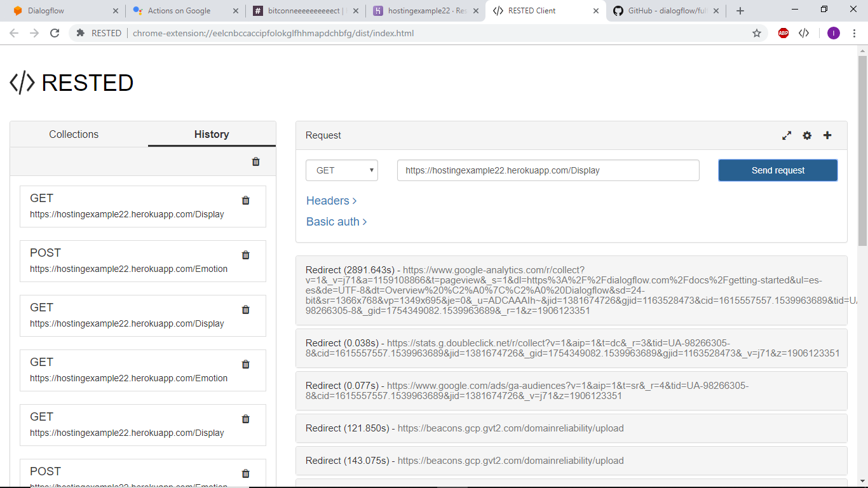Add request with the plus icon

(827, 135)
